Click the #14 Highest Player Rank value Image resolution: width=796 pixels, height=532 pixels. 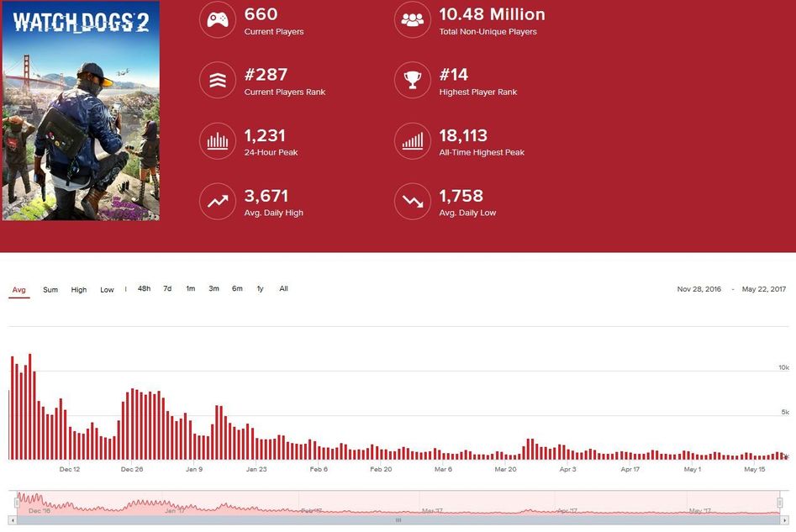[453, 75]
